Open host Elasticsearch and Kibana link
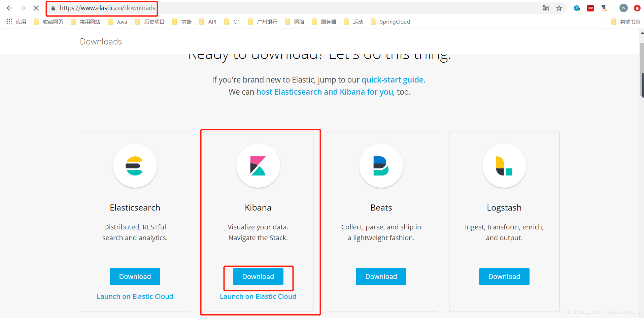This screenshot has width=644, height=318. 325,92
